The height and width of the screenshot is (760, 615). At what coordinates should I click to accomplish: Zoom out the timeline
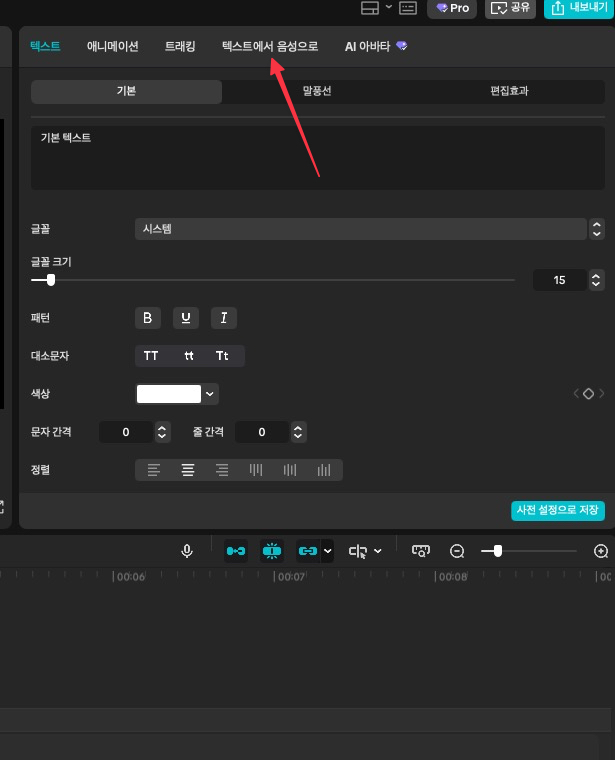point(457,551)
